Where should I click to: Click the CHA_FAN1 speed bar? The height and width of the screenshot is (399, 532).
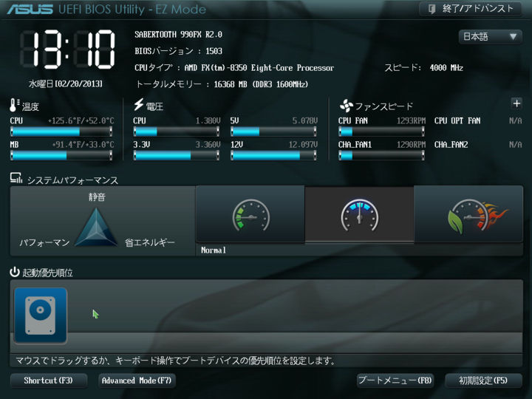(x=381, y=155)
